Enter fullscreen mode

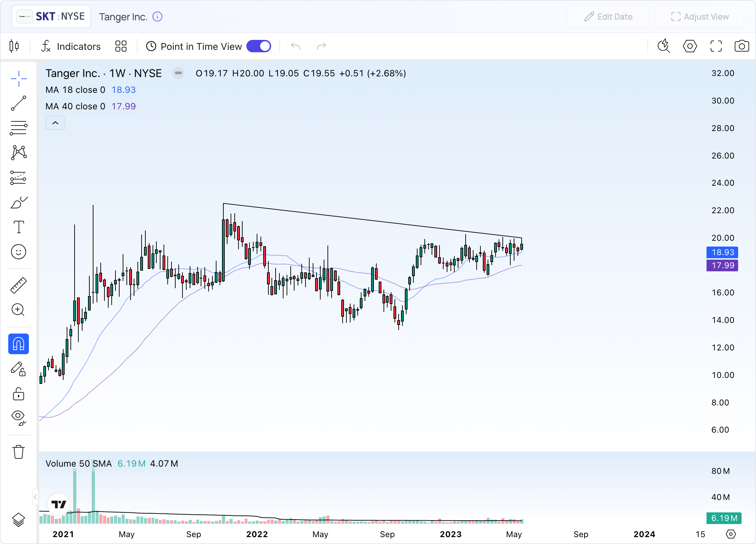pyautogui.click(x=716, y=46)
